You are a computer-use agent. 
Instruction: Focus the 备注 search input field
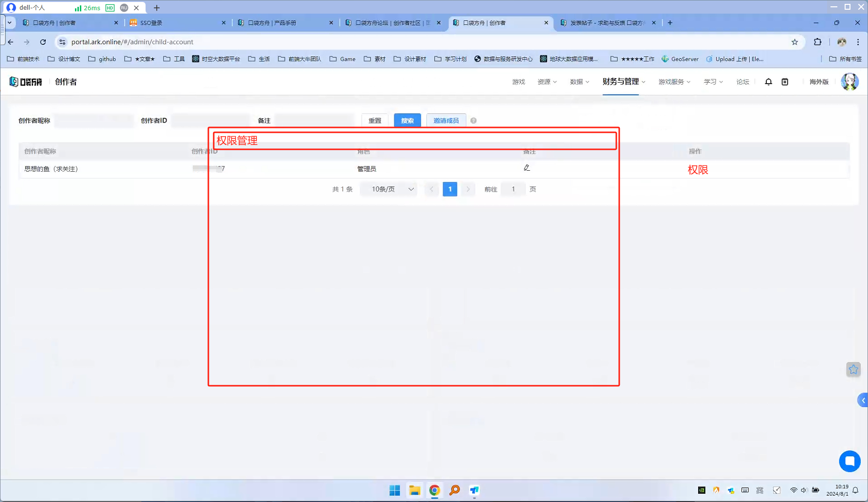coord(314,121)
